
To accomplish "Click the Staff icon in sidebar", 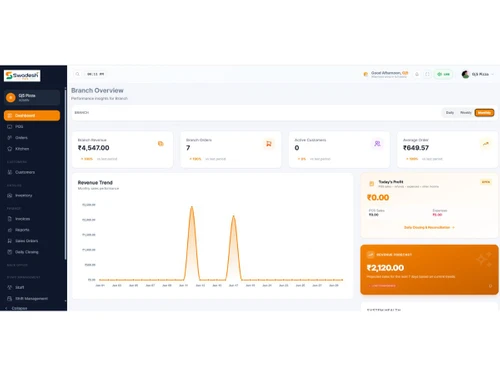I will (x=10, y=287).
